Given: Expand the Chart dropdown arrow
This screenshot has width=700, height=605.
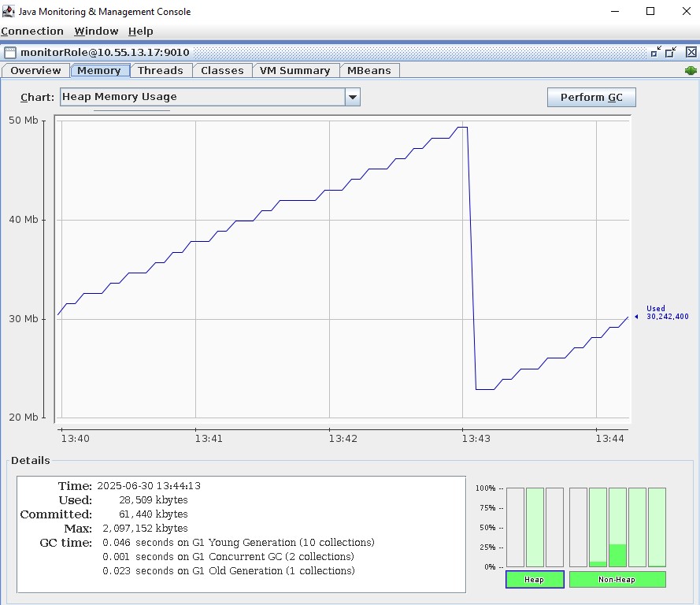Looking at the screenshot, I should pyautogui.click(x=353, y=97).
